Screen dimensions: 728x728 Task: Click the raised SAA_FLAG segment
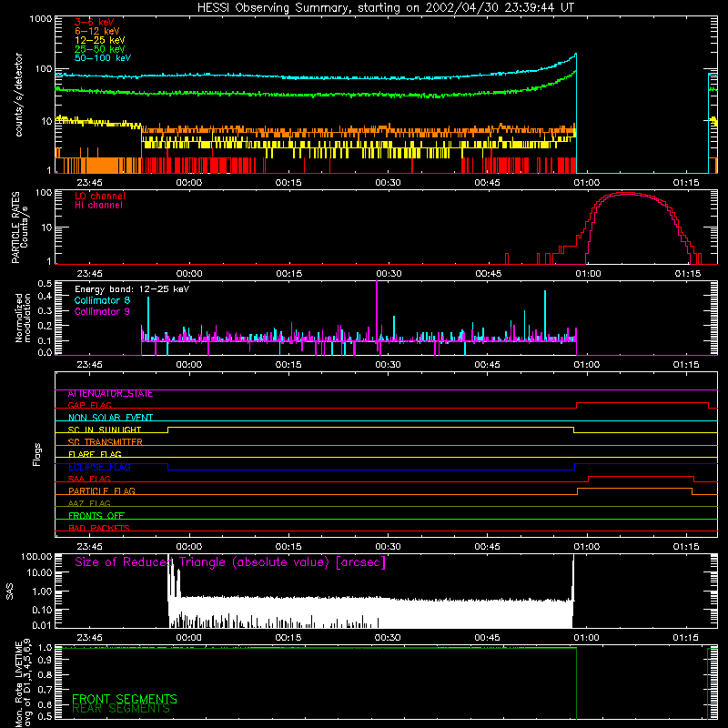642,477
